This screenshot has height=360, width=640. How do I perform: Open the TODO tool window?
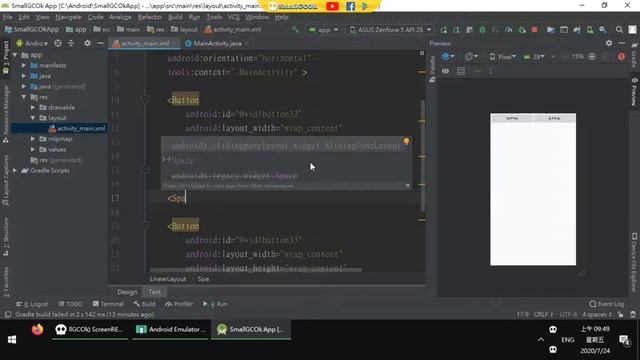point(71,304)
